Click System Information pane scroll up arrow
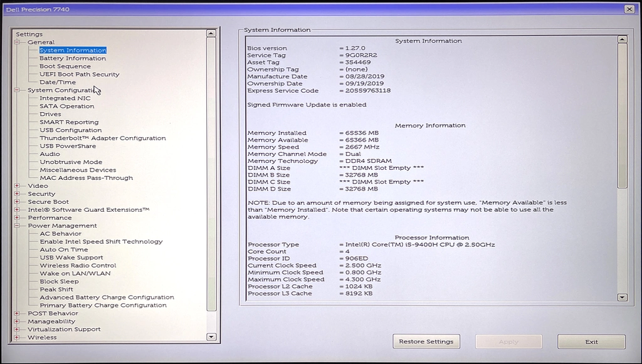Screen dimensions: 642x364 [623, 39]
